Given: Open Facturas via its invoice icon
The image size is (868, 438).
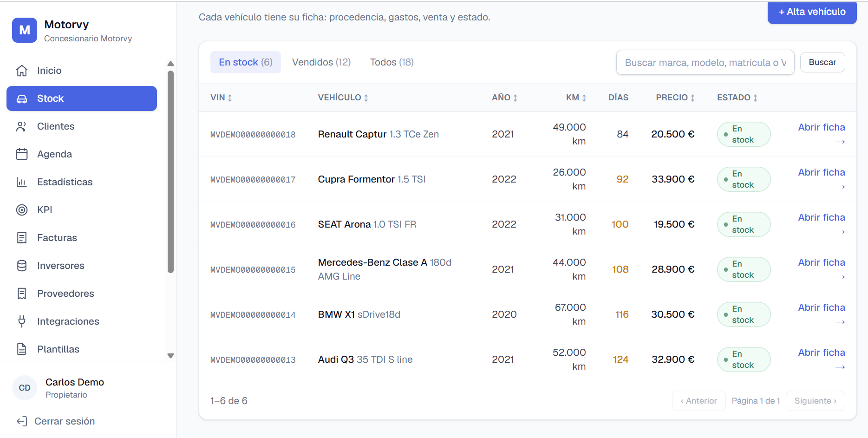Looking at the screenshot, I should 22,238.
